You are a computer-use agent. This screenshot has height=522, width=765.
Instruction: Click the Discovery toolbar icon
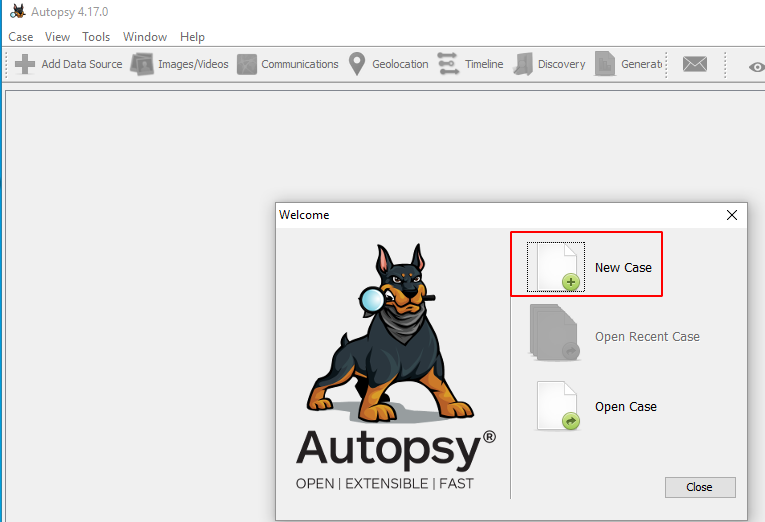[523, 64]
